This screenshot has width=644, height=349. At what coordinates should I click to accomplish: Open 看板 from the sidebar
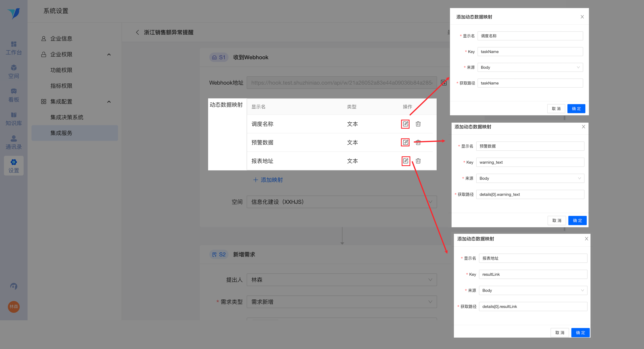tap(14, 95)
